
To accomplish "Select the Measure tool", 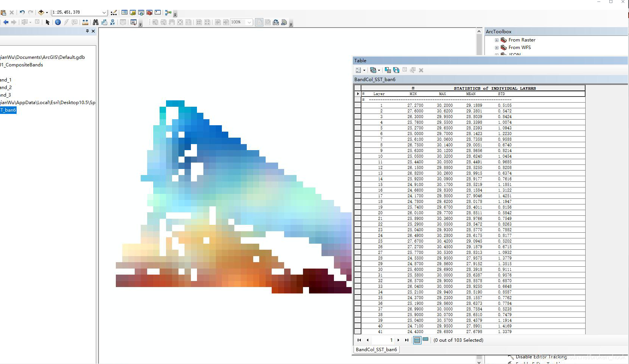I will [x=85, y=22].
